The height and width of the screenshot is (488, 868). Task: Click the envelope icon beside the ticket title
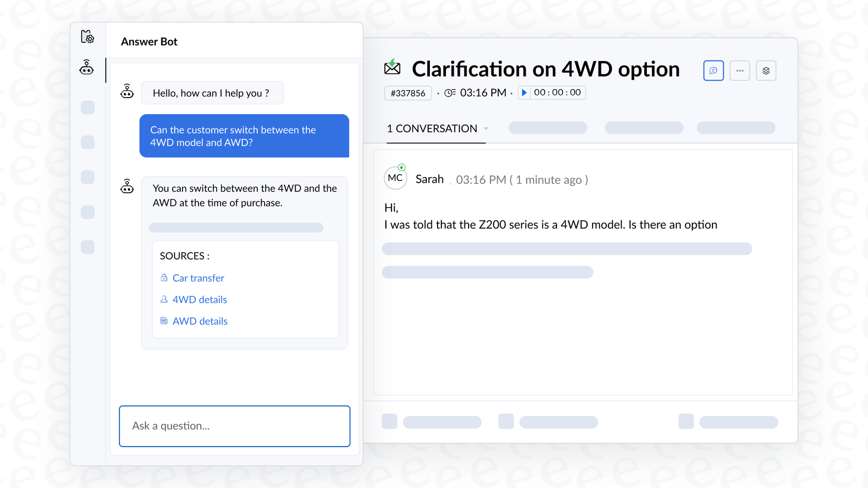(392, 67)
